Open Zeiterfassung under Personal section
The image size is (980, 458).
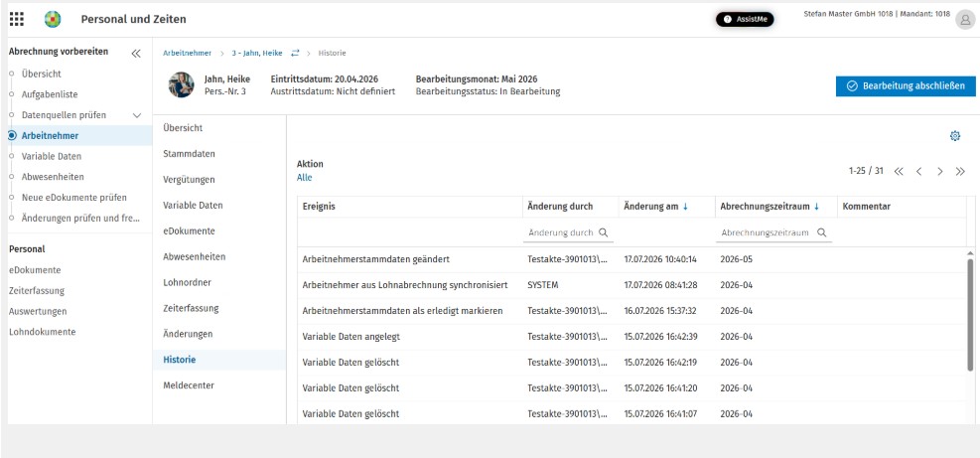pyautogui.click(x=37, y=291)
